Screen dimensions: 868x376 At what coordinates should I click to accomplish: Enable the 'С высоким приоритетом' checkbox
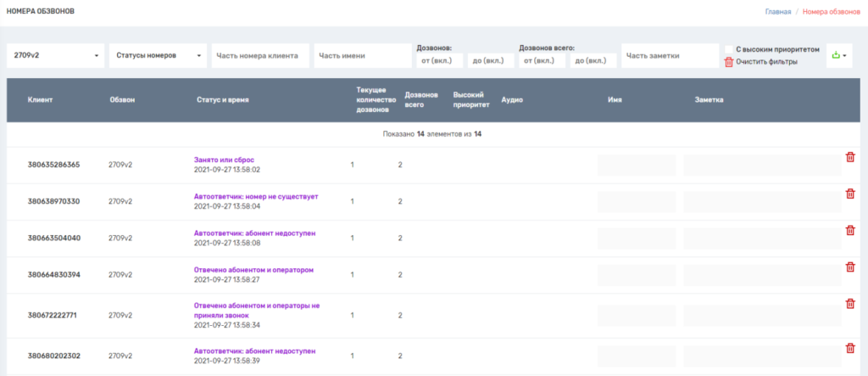(728, 49)
